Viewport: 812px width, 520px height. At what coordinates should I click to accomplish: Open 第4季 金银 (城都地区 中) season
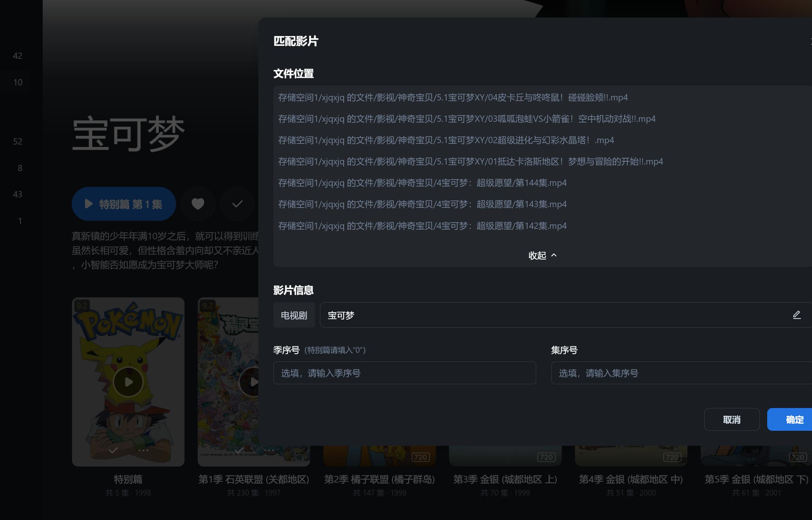631,479
